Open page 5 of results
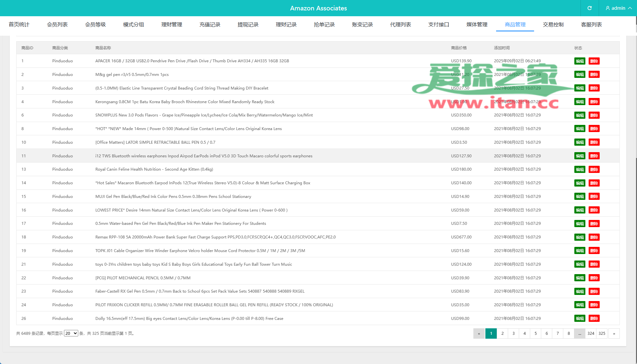The width and height of the screenshot is (637, 364). pyautogui.click(x=535, y=334)
